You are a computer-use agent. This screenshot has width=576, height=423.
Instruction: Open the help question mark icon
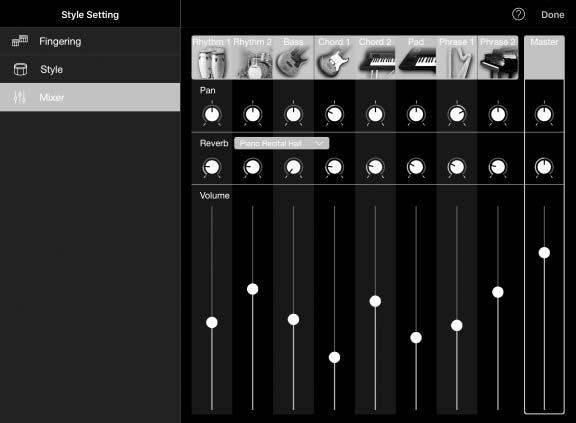pos(518,14)
